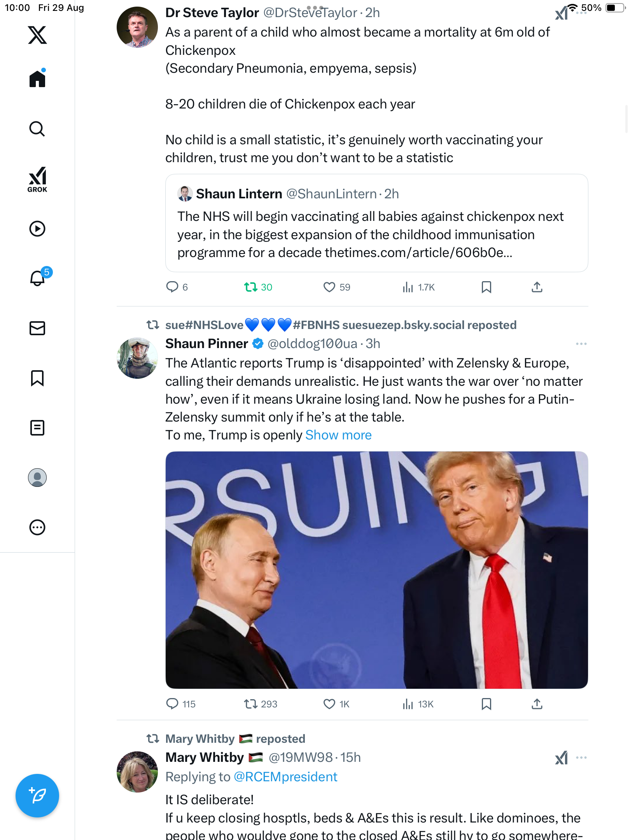Open the Profile page from the sidebar

click(37, 478)
